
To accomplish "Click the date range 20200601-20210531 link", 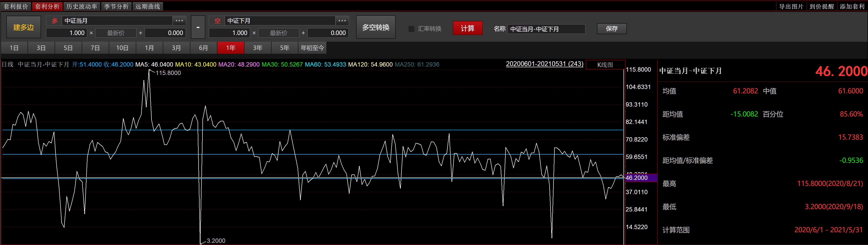I will (544, 64).
